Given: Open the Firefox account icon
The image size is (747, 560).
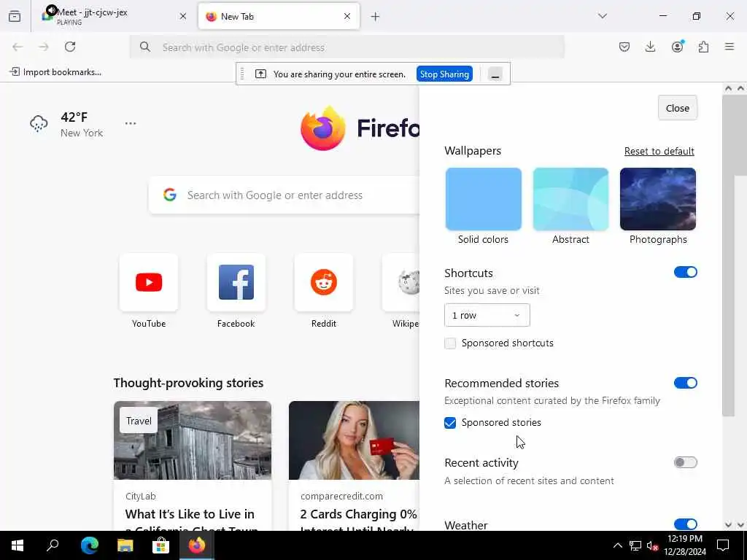Looking at the screenshot, I should [x=677, y=47].
